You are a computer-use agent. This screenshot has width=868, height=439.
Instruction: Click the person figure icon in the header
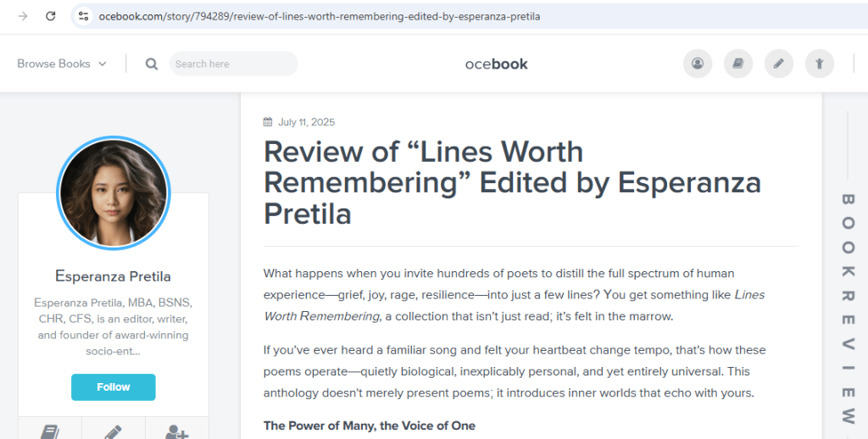tap(820, 64)
